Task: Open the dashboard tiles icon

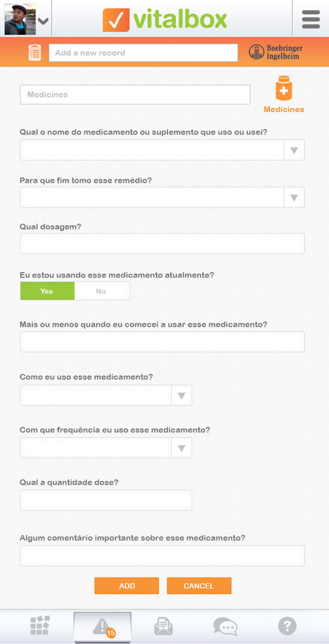Action: pos(40,625)
